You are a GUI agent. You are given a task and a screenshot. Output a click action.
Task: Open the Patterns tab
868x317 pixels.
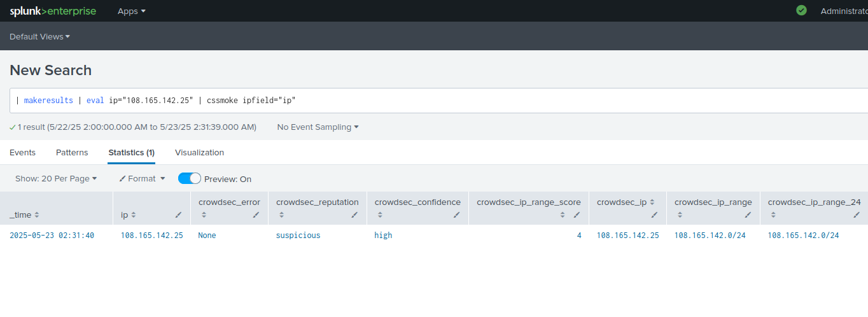pos(72,153)
